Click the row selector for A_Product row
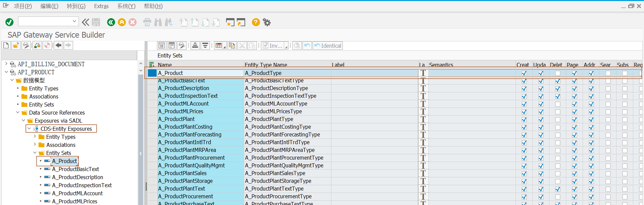Viewport: 644px width, 205px height. point(152,73)
